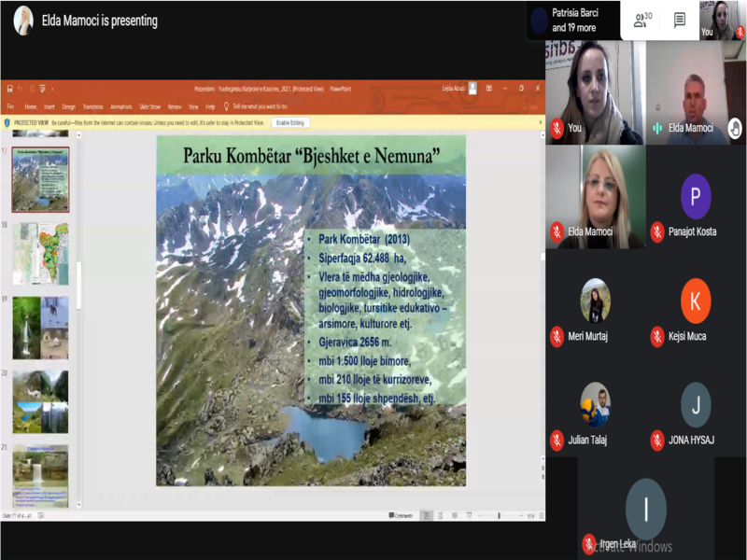The image size is (747, 560).
Task: Close the Protected View message bar
Action: [x=541, y=122]
